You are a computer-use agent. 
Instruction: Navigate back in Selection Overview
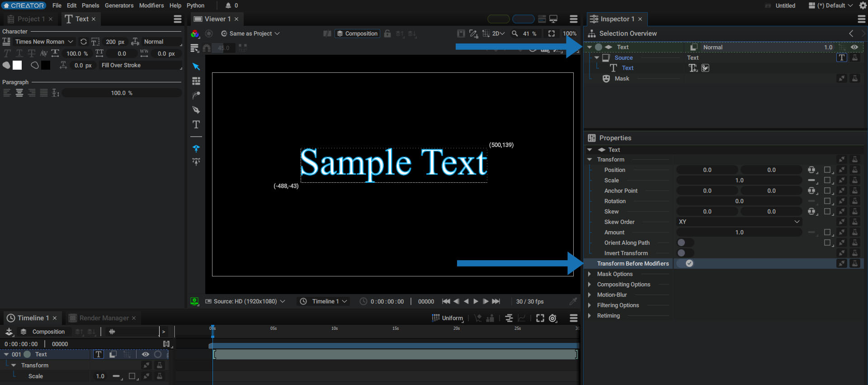coord(851,33)
